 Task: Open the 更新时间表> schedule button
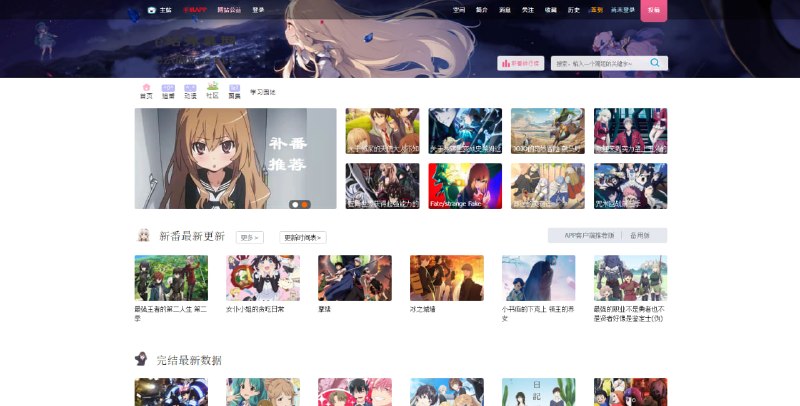[x=303, y=237]
